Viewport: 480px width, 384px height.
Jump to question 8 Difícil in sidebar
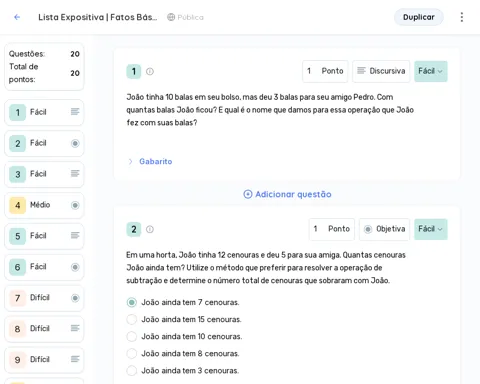pos(44,329)
